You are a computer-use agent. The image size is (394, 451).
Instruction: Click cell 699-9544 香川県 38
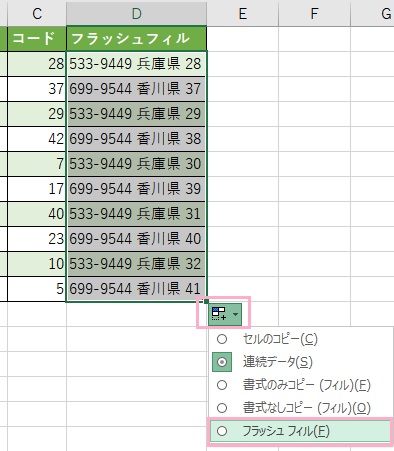pos(136,139)
